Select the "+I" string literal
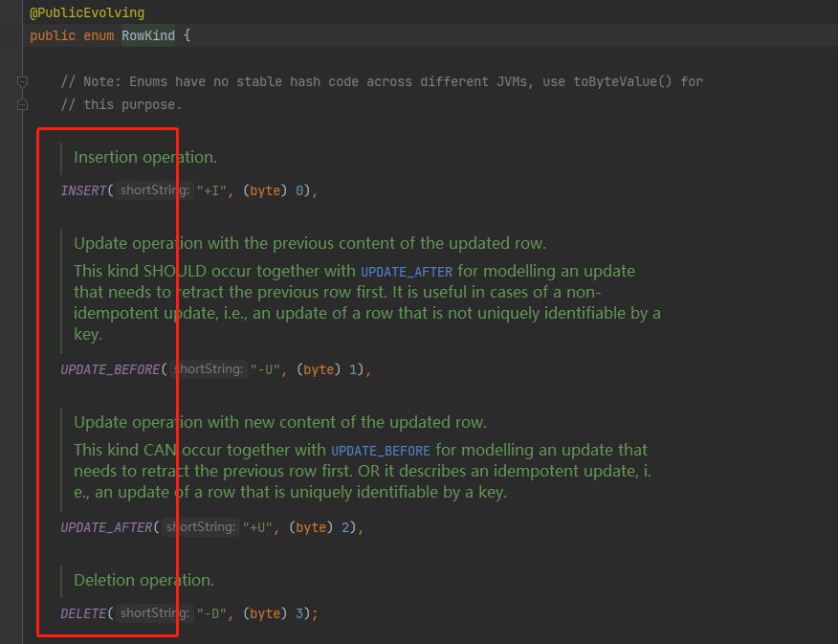Viewport: 838px width, 644px height. tap(212, 190)
